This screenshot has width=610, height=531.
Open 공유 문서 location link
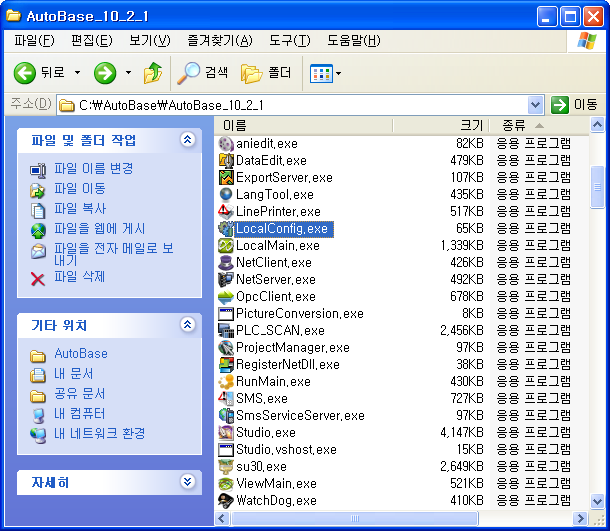(80, 394)
